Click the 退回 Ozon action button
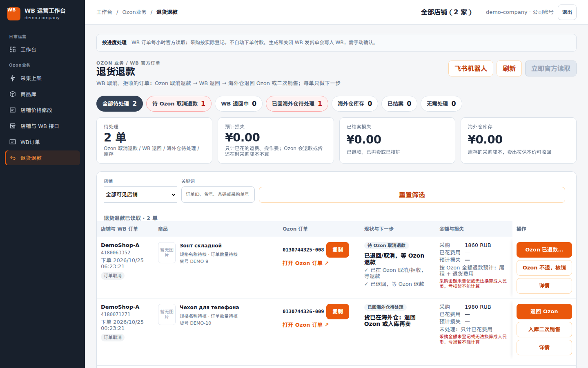588x368 pixels. tap(544, 312)
